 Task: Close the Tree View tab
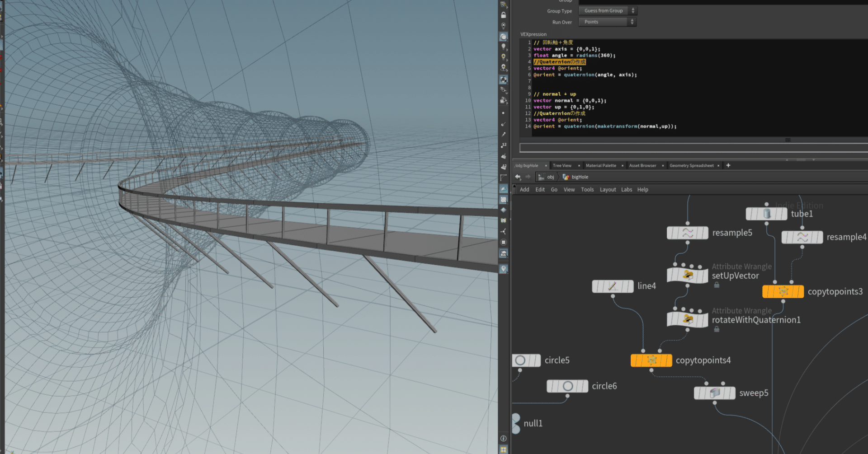coord(579,166)
